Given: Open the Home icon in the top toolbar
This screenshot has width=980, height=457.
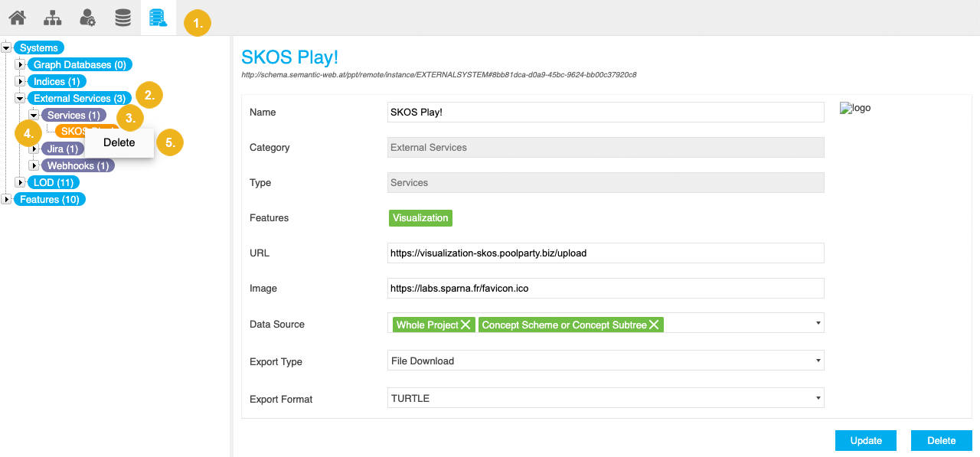Looking at the screenshot, I should pos(17,18).
